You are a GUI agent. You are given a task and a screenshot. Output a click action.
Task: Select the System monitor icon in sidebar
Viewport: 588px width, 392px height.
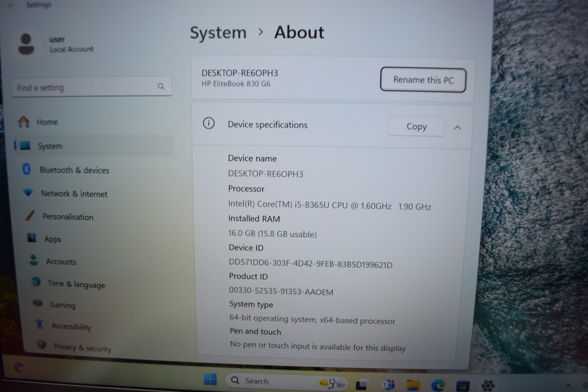25,145
